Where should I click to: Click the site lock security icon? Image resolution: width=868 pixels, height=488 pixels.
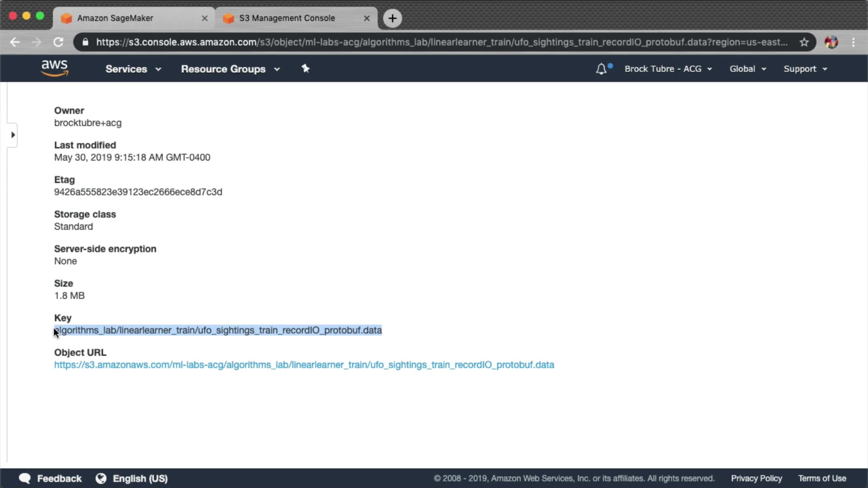coord(85,42)
